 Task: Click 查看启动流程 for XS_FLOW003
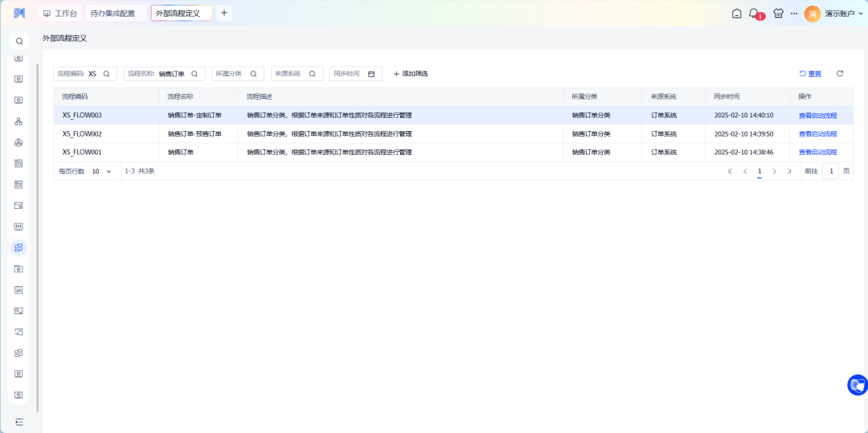(x=817, y=116)
